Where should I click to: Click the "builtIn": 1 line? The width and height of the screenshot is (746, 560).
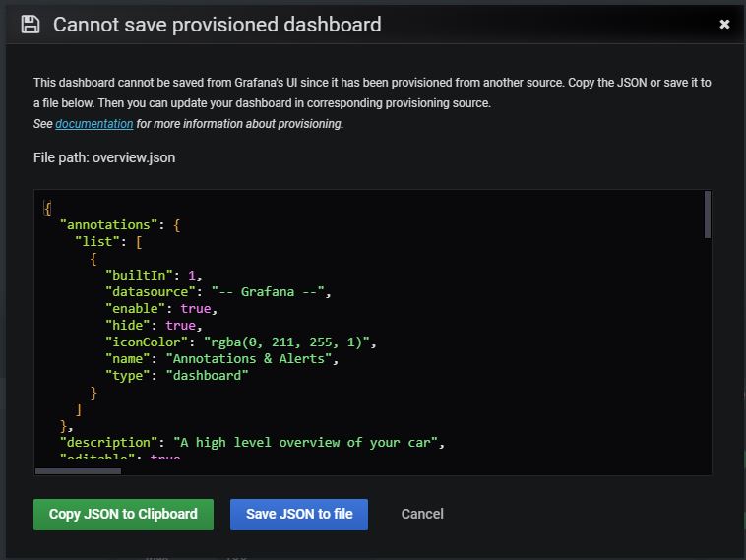point(155,275)
